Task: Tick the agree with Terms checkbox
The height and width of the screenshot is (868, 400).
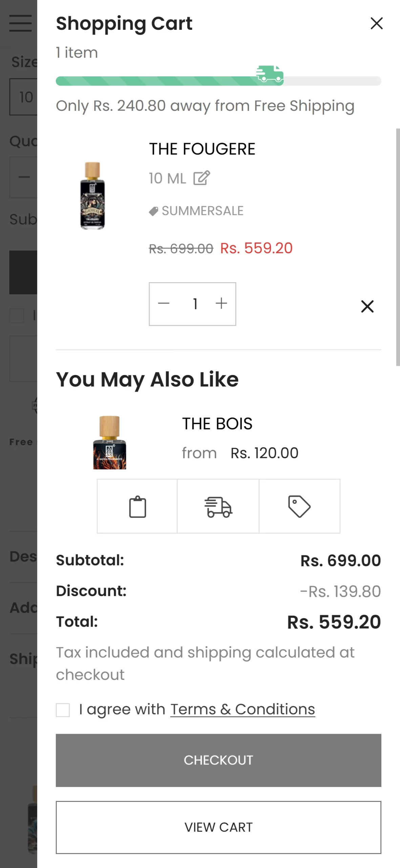Action: pyautogui.click(x=63, y=710)
